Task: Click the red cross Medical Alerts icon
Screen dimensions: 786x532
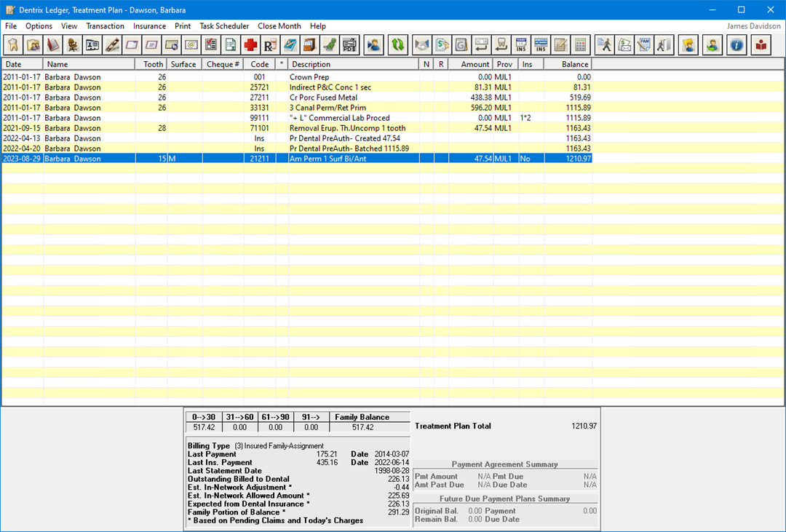Action: pyautogui.click(x=250, y=45)
